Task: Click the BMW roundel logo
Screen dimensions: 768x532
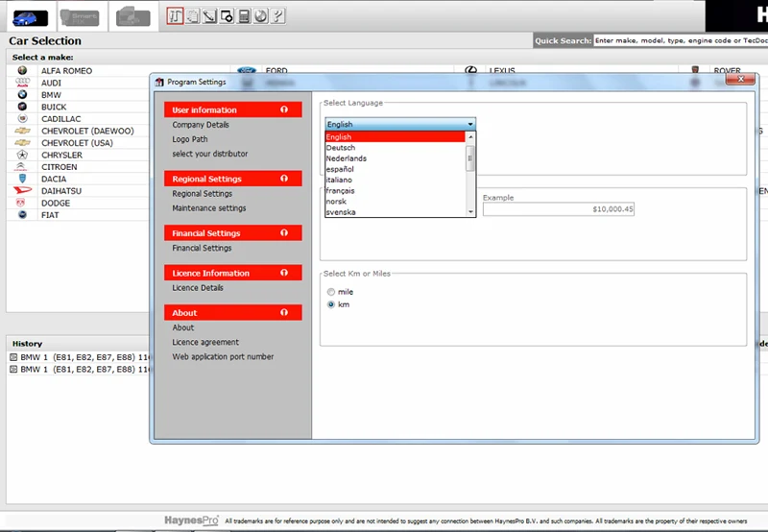Action: (22, 94)
